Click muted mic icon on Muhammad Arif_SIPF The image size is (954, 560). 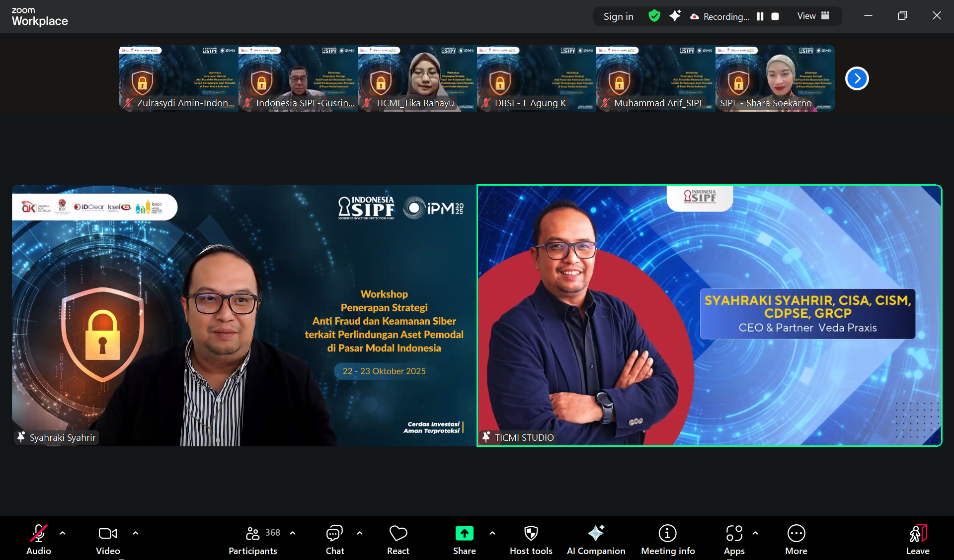point(606,103)
